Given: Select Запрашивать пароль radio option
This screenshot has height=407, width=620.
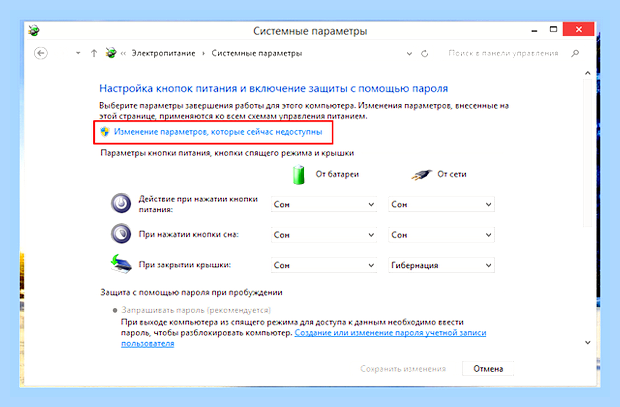Looking at the screenshot, I should pyautogui.click(x=115, y=310).
